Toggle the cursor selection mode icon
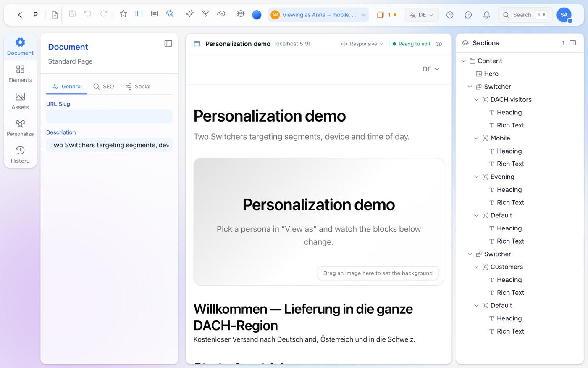This screenshot has height=368, width=588. [170, 14]
